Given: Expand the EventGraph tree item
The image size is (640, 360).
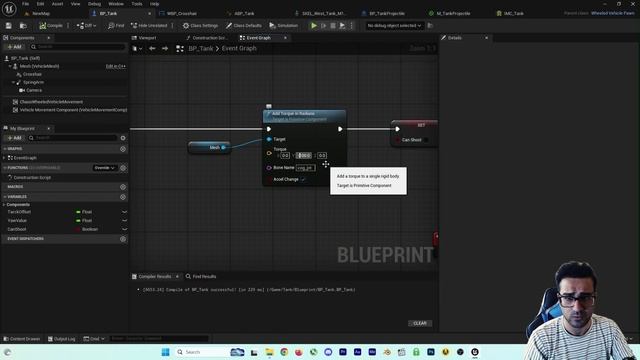Looking at the screenshot, I should click(x=4, y=158).
